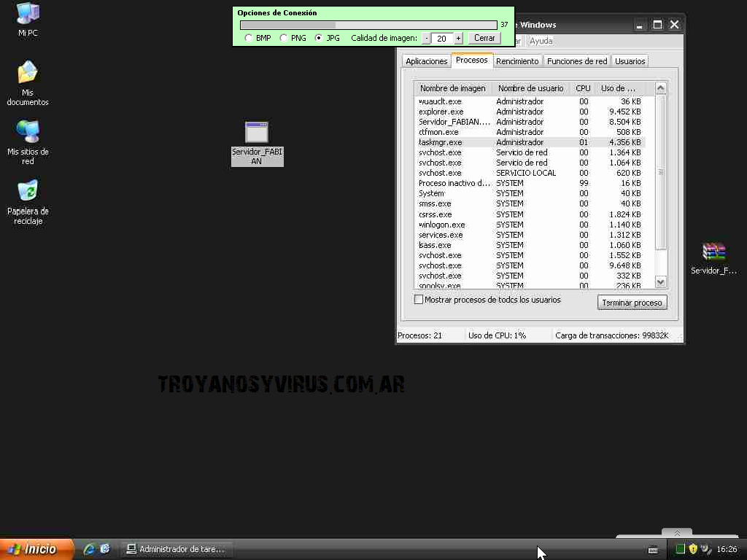Viewport: 747px width, 560px height.
Task: Switch to the Funciones de red tab
Action: (x=577, y=61)
